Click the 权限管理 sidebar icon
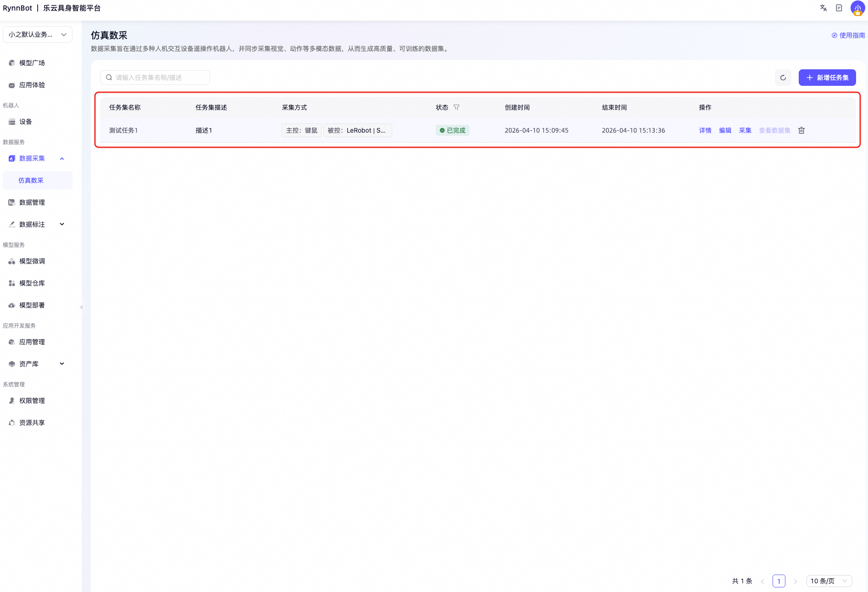Screen dimensions: 868x592 (x=12, y=401)
